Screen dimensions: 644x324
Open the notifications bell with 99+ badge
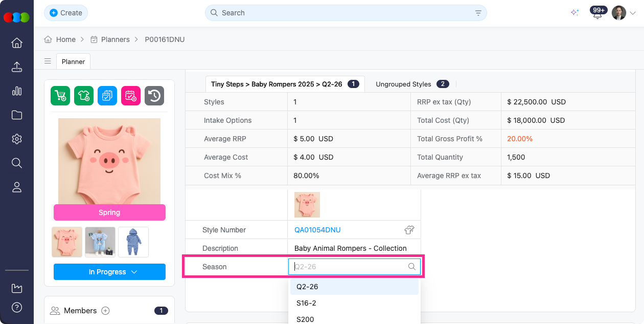pyautogui.click(x=597, y=13)
